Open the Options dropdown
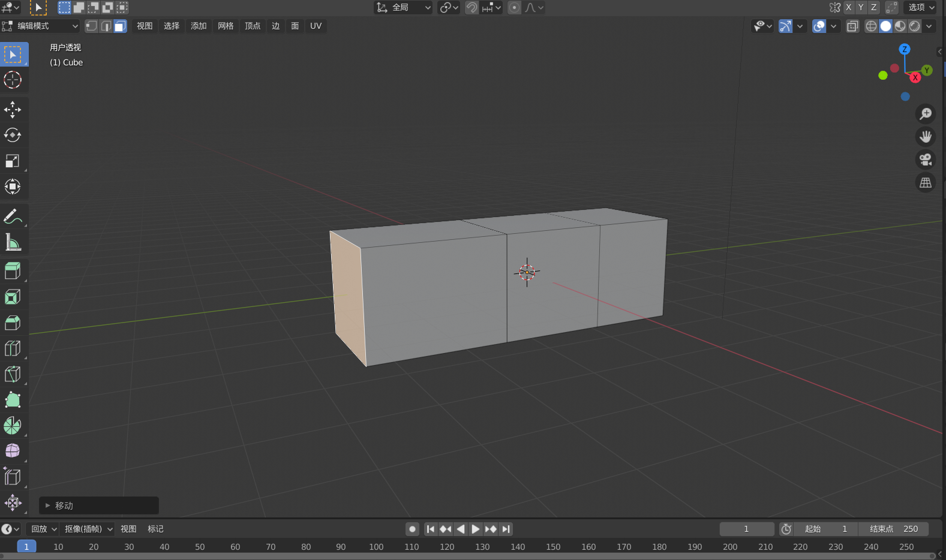Viewport: 946px width, 560px height. click(921, 7)
